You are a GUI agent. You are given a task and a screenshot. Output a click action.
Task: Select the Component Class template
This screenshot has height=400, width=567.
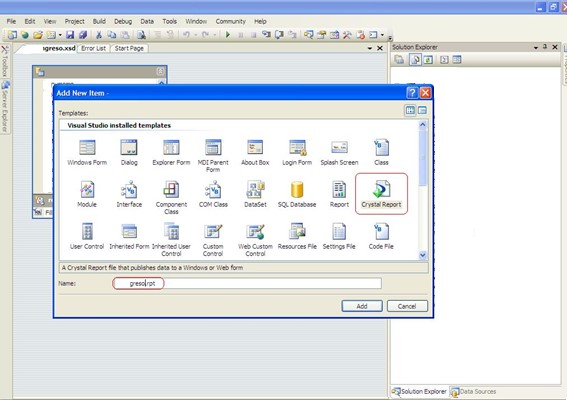coord(171,198)
